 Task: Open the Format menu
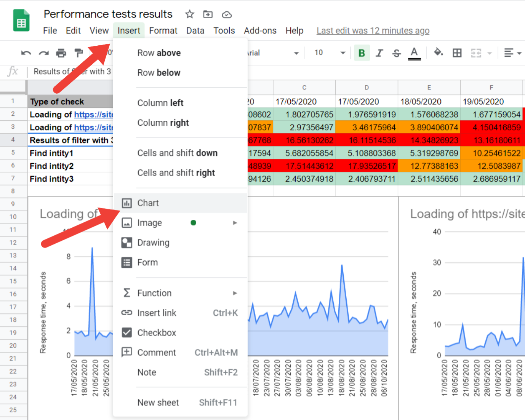[163, 30]
